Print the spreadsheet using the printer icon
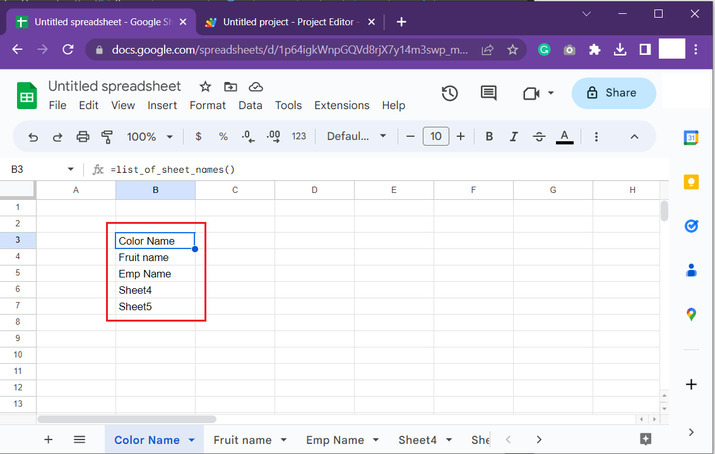This screenshot has height=454, width=715. [x=83, y=137]
